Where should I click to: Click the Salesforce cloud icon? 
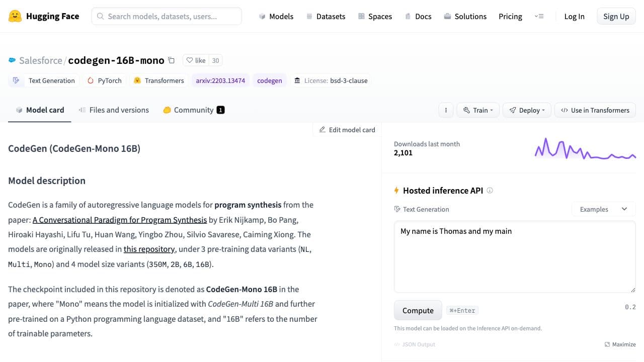pos(12,60)
